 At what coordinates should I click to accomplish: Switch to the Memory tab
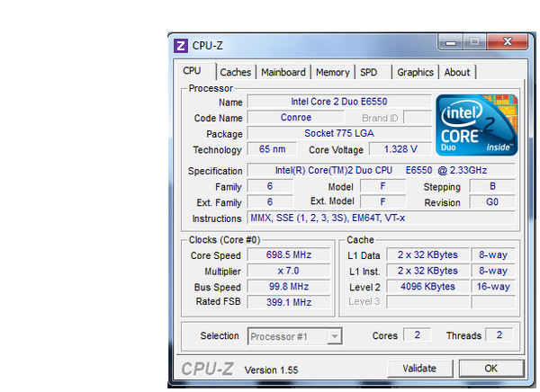point(333,72)
